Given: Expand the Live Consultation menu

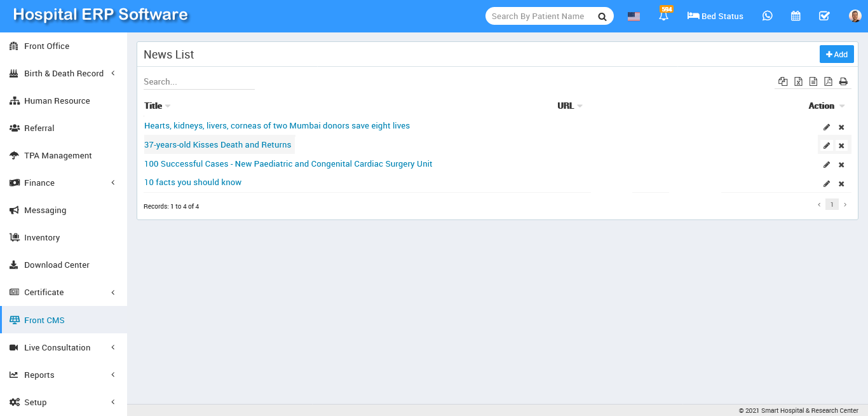Looking at the screenshot, I should click(x=64, y=347).
